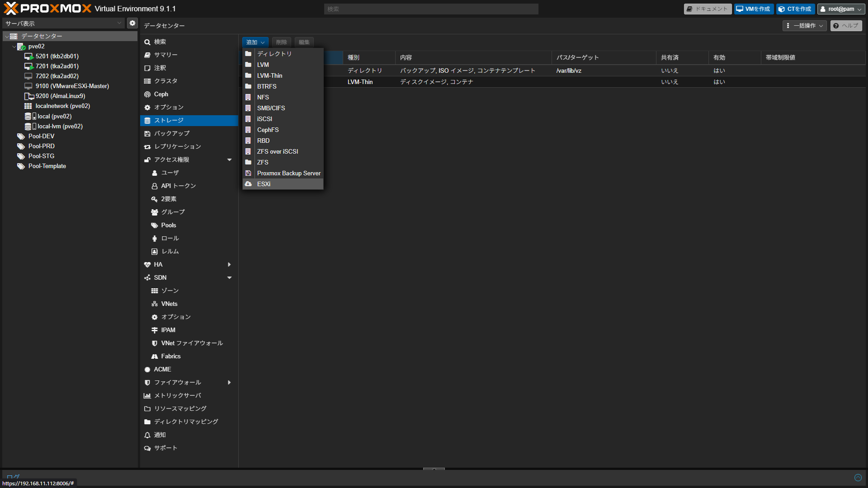Collapse the pve02 node tree
The height and width of the screenshot is (488, 868).
14,47
